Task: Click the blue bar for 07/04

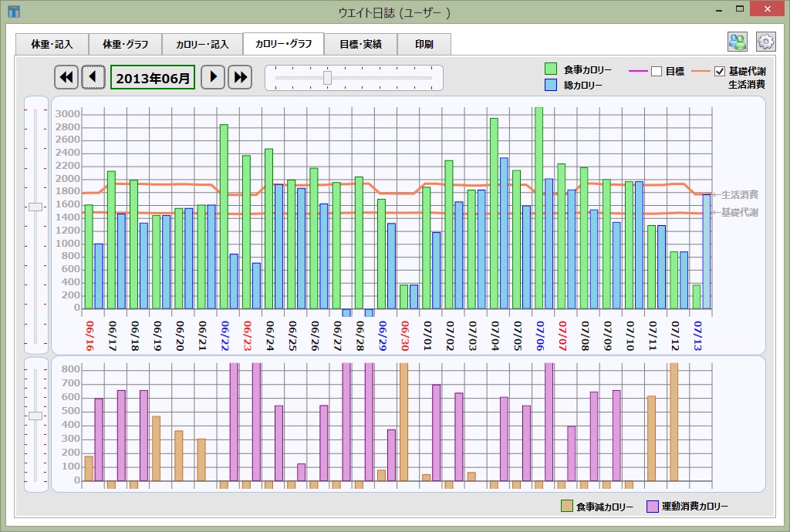Action: [x=504, y=233]
